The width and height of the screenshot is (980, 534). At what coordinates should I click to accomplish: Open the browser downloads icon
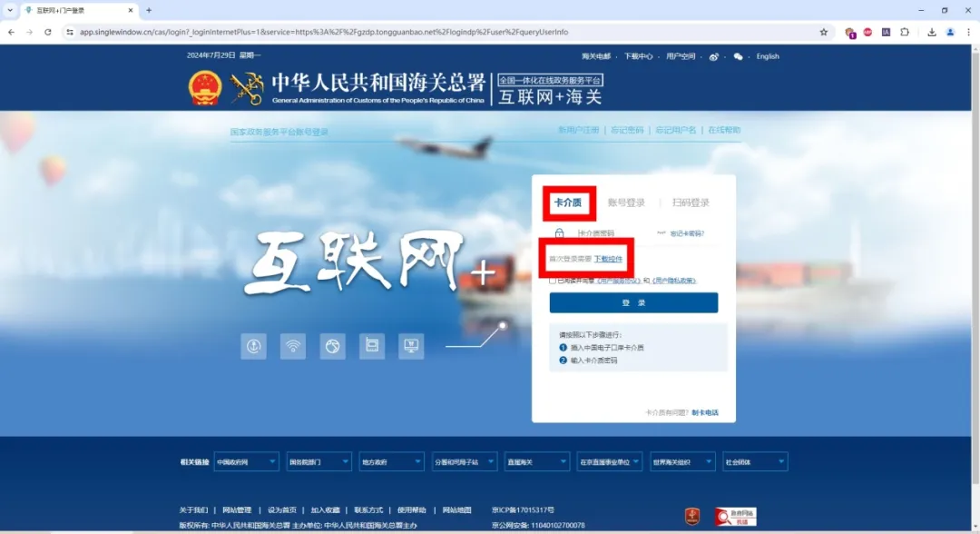(x=931, y=32)
